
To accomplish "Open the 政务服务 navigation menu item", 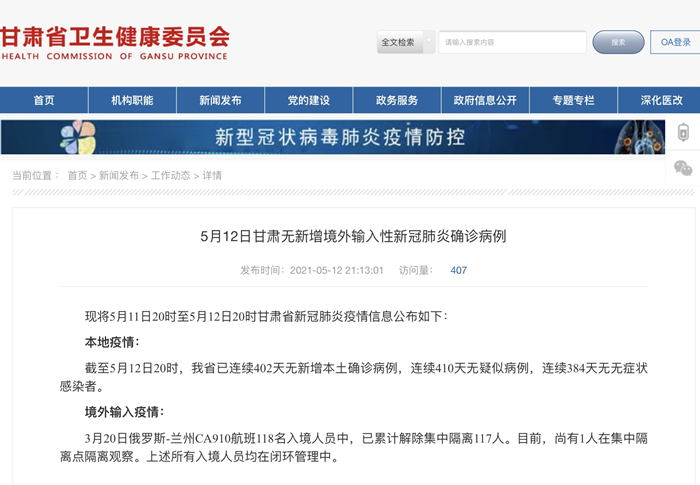I will click(x=397, y=100).
